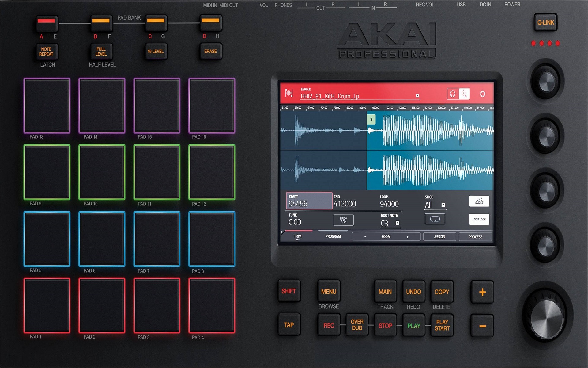This screenshot has width=588, height=368.
Task: Click the S start marker on waveform
Action: 371,119
